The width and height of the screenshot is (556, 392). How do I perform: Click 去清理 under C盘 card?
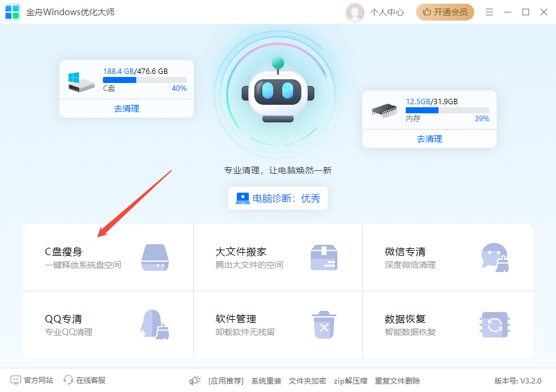[127, 108]
